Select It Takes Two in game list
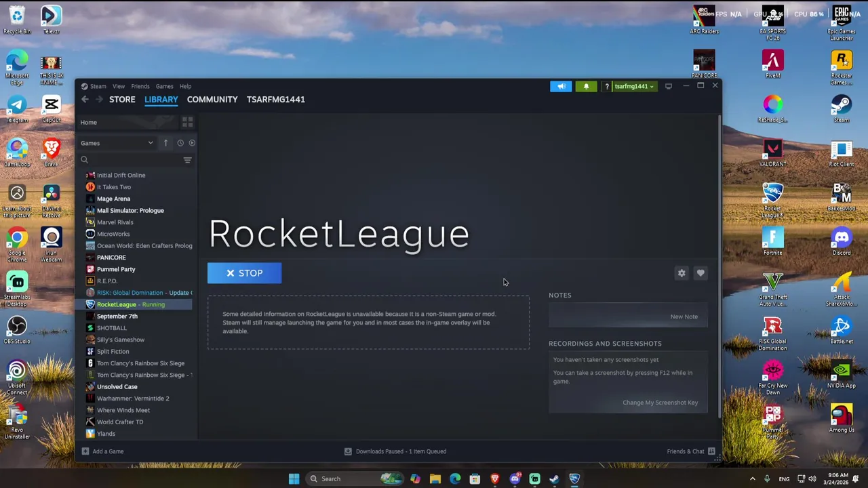 [114, 187]
